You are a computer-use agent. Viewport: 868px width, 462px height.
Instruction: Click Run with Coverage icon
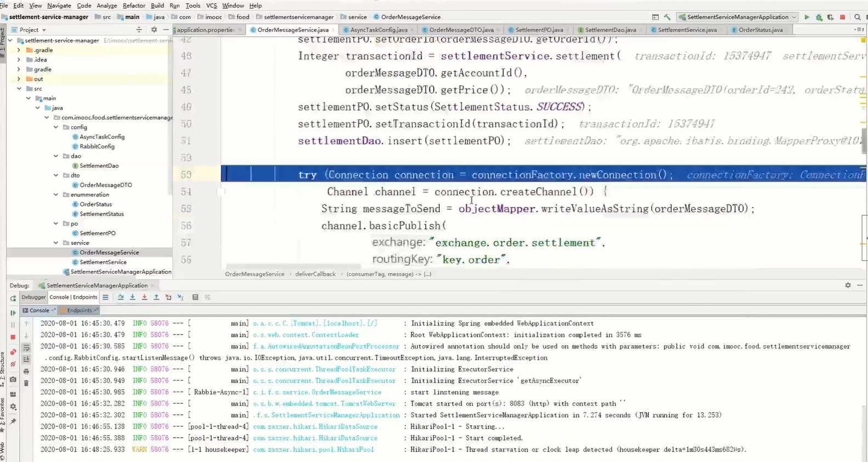(x=830, y=17)
